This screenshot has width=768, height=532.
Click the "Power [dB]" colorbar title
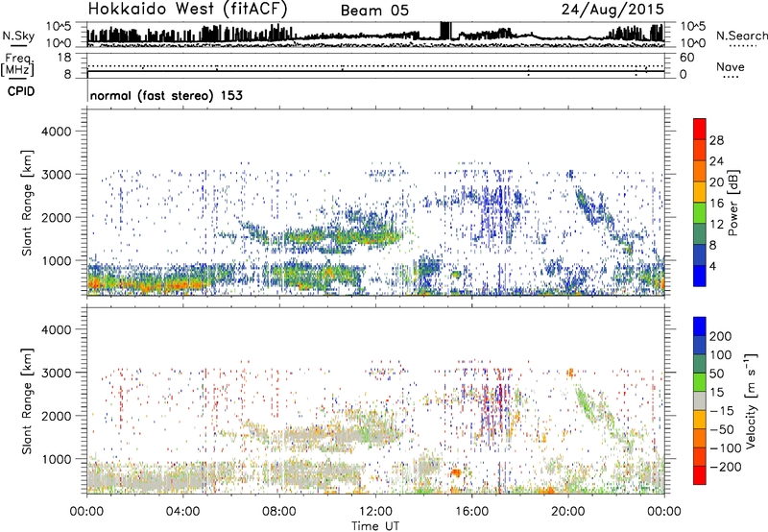tap(732, 203)
